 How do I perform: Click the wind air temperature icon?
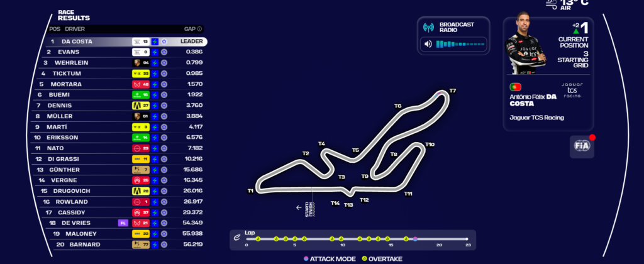551,3
